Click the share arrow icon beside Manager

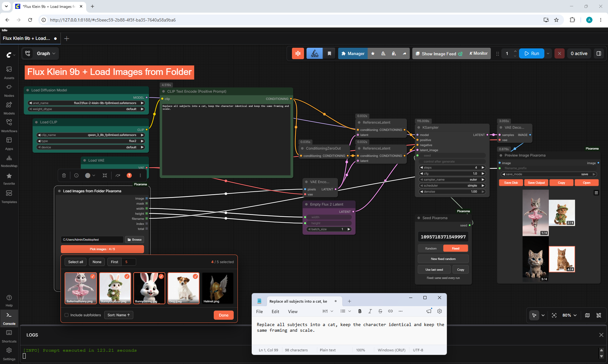404,53
